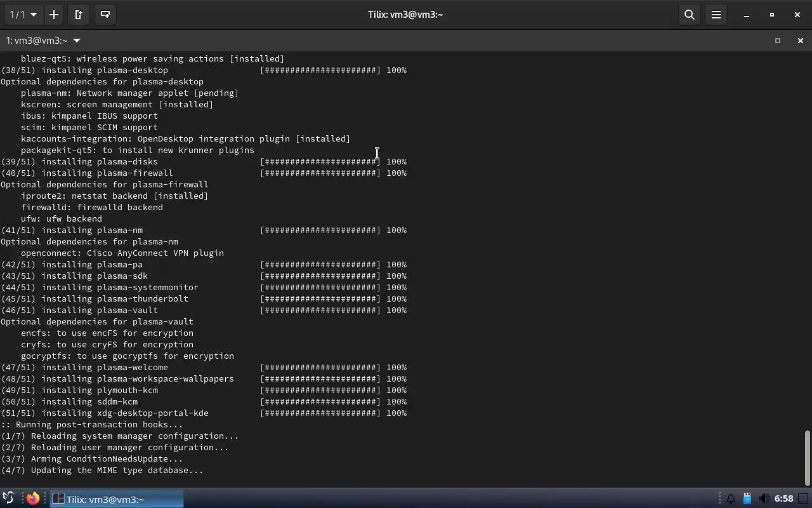The image size is (812, 508).
Task: Open notifications bell in system tray
Action: point(730,499)
